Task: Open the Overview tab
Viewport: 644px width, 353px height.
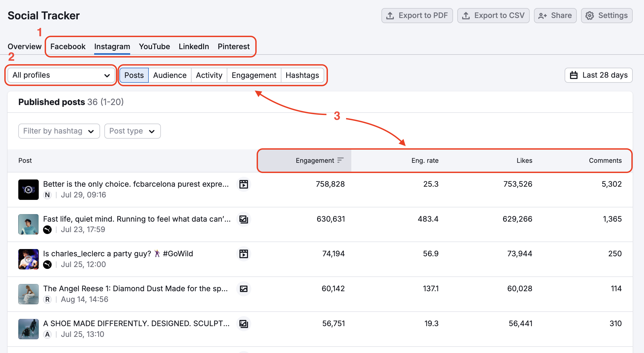Action: point(24,46)
